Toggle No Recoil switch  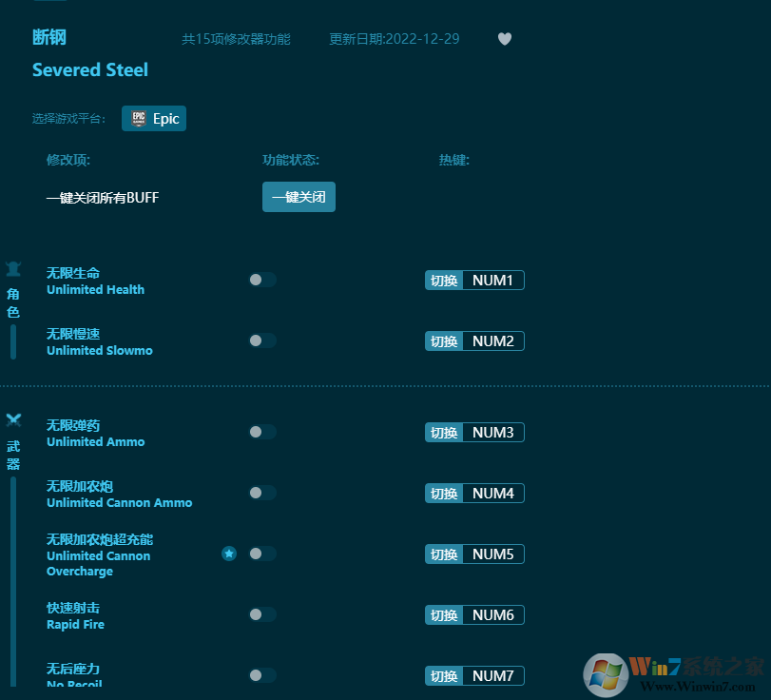pyautogui.click(x=262, y=675)
